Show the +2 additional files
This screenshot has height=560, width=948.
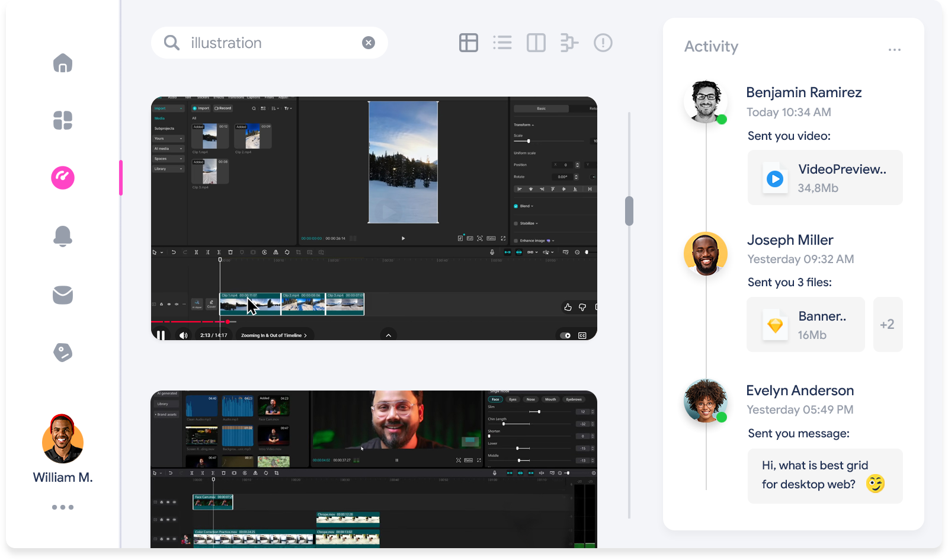click(887, 325)
